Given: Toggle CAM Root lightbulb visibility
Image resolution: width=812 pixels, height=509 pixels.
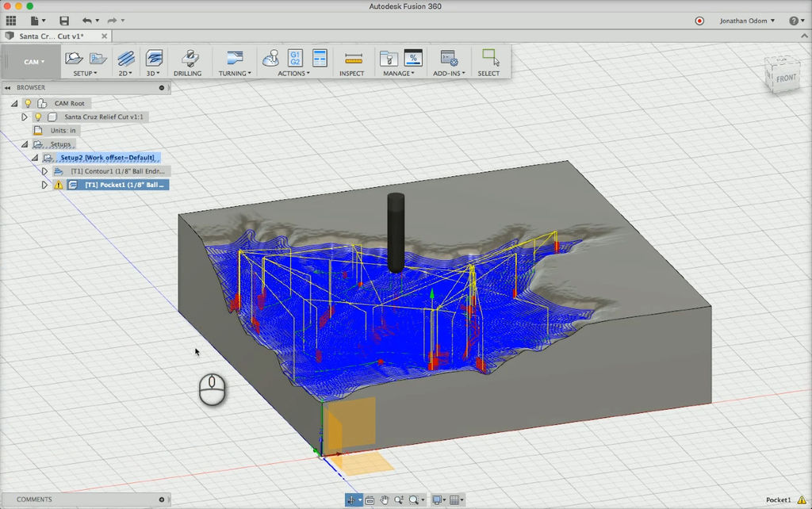Looking at the screenshot, I should (x=28, y=104).
